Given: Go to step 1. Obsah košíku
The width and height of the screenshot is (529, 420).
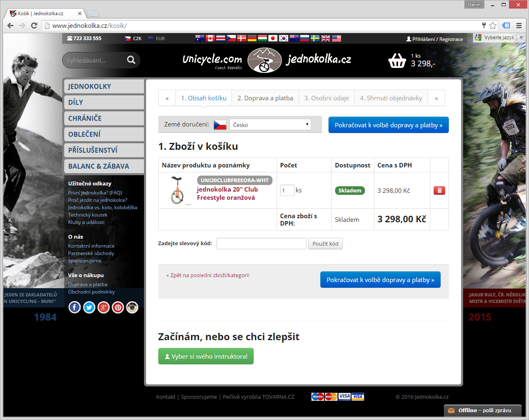Looking at the screenshot, I should click(x=204, y=98).
